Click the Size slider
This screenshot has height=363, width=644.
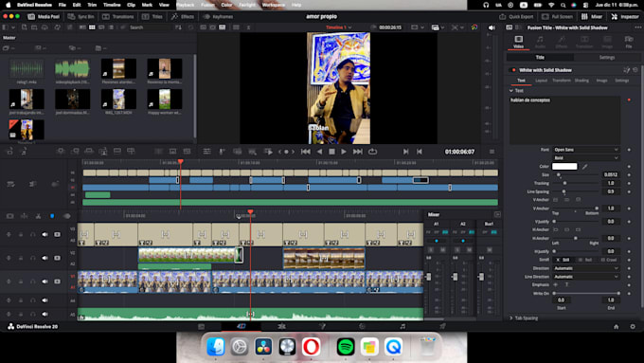576,174
